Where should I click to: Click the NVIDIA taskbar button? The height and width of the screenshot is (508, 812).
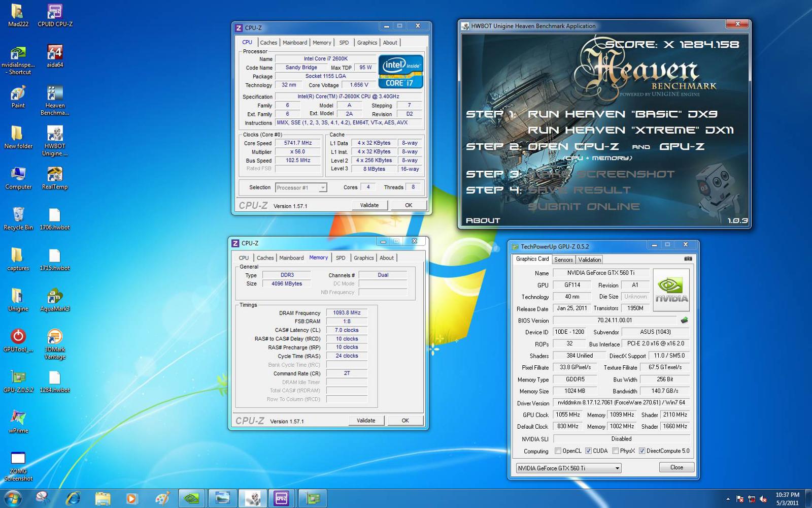(x=192, y=498)
